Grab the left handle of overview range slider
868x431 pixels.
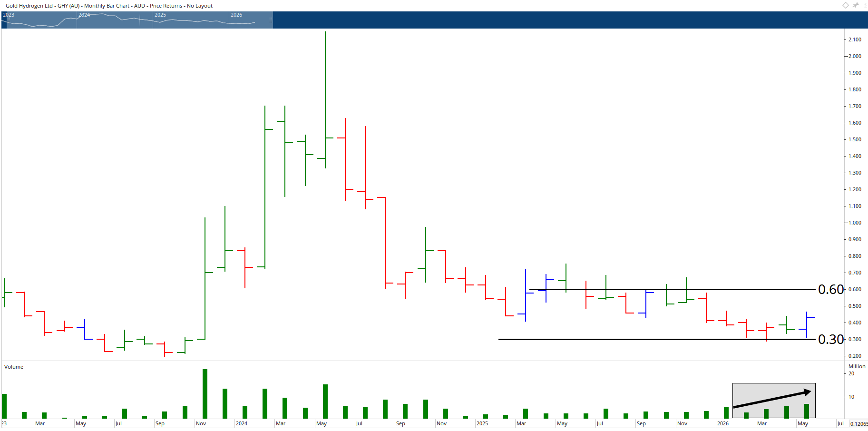(9, 20)
